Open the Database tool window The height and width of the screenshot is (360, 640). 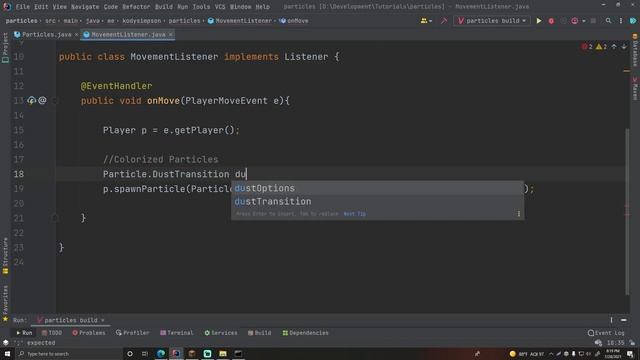pyautogui.click(x=635, y=50)
